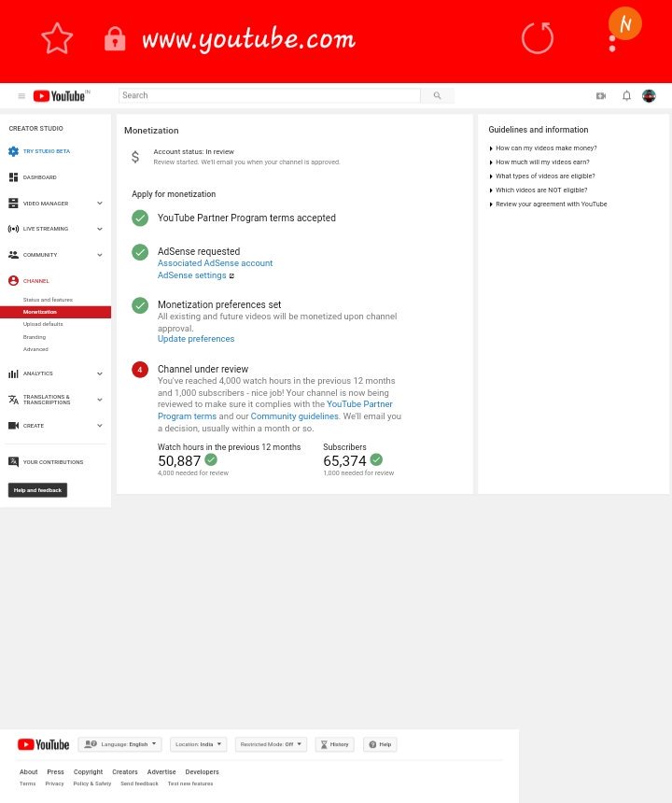Click the Try Studio Beta gear icon
Screen dimensions: 672x803
click(13, 151)
